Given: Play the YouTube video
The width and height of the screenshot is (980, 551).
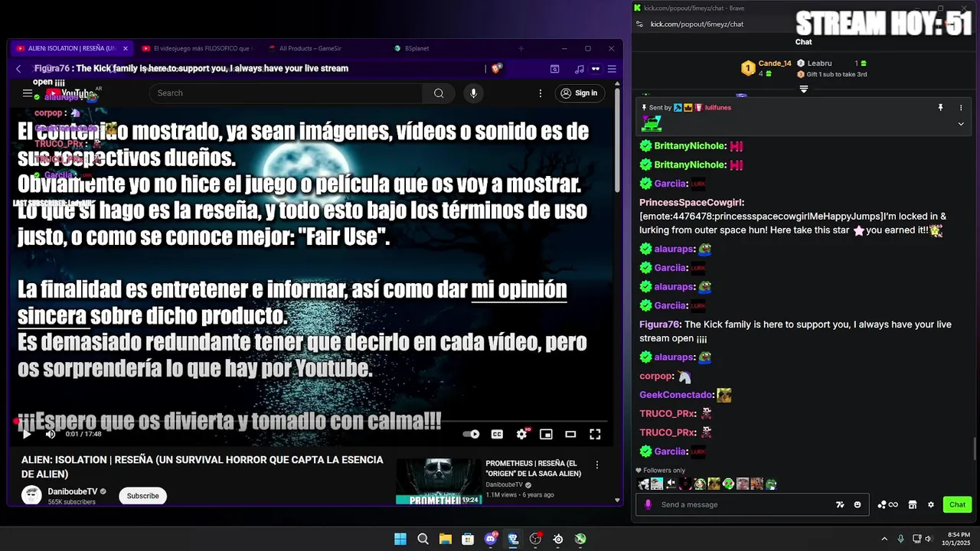Looking at the screenshot, I should pyautogui.click(x=27, y=434).
